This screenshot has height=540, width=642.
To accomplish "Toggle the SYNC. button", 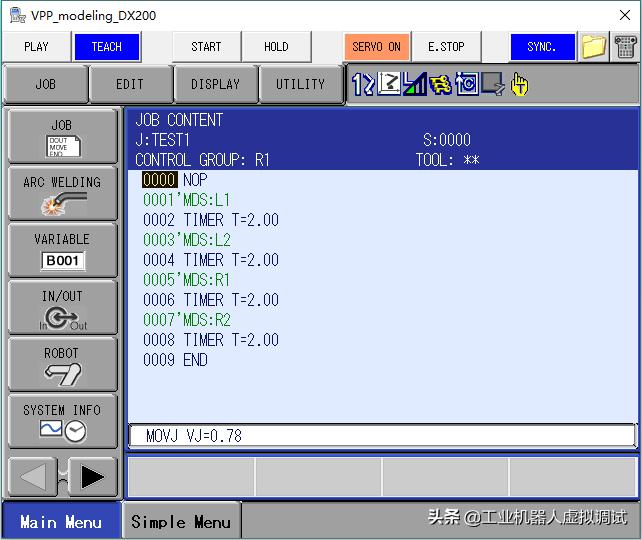I will click(542, 47).
